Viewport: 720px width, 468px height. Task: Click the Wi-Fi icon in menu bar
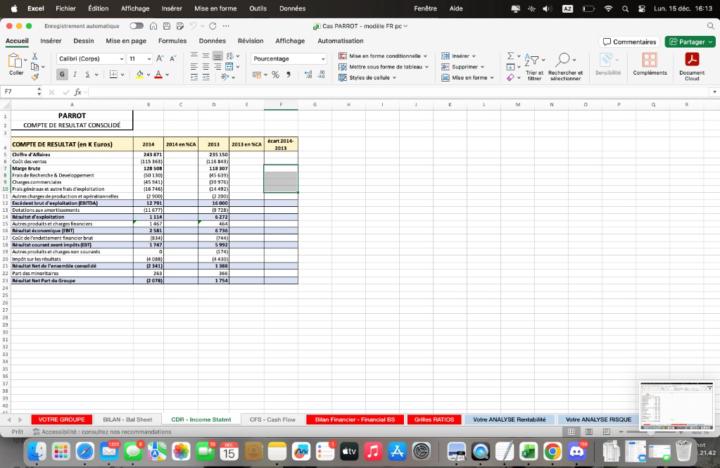608,8
